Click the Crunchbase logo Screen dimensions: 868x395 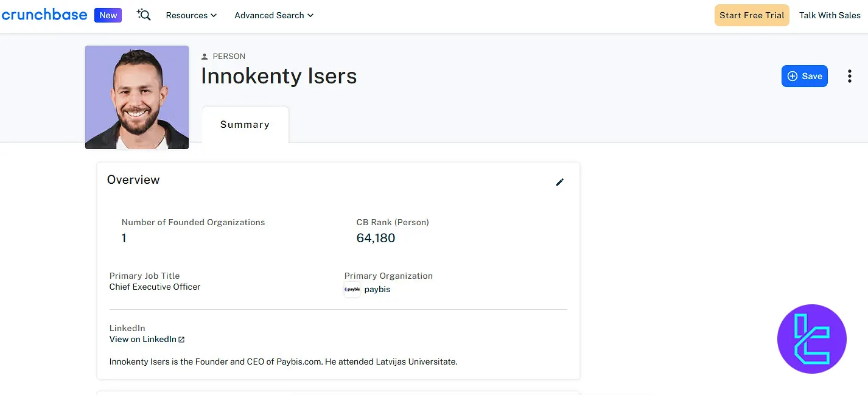(44, 15)
